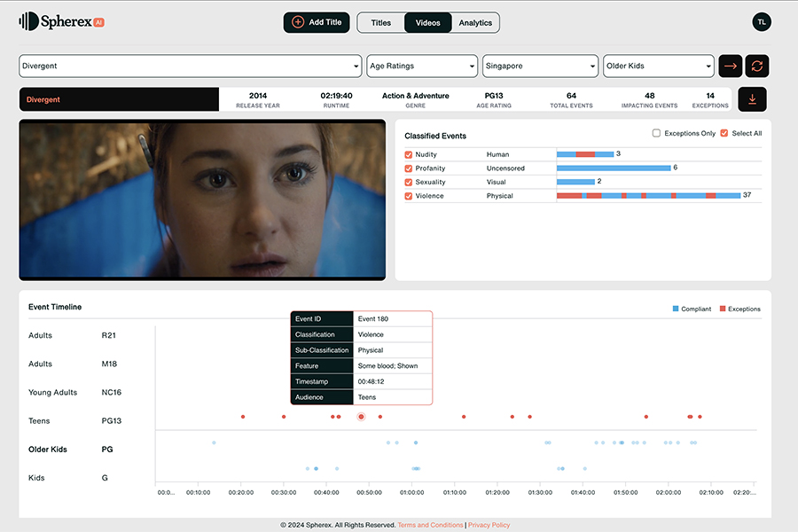Click the Violence events bar
The height and width of the screenshot is (532, 798).
[647, 195]
